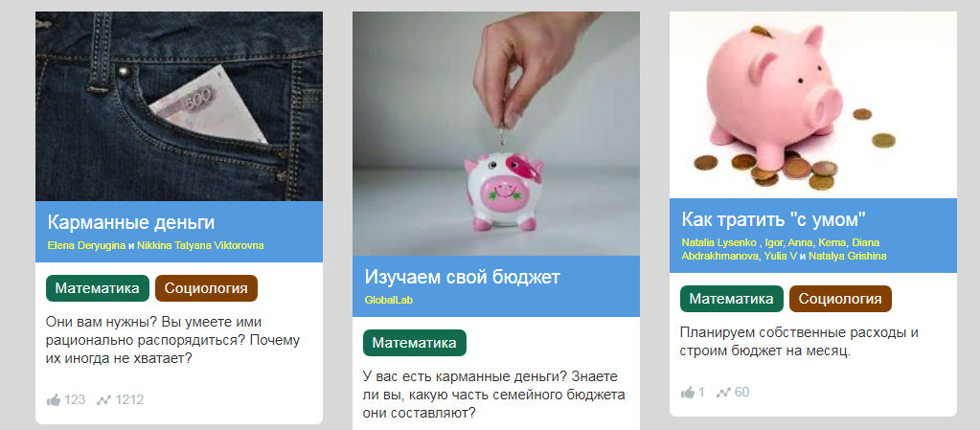Visit author Elena Deryugina's profile

coord(86,245)
